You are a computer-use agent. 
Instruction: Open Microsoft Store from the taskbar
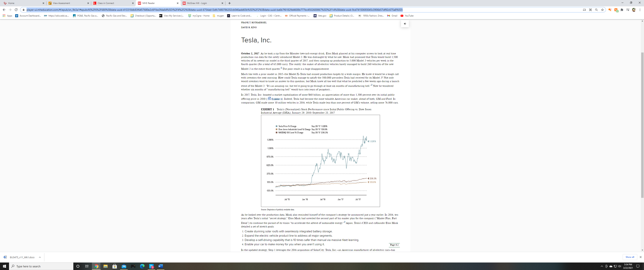(x=115, y=266)
